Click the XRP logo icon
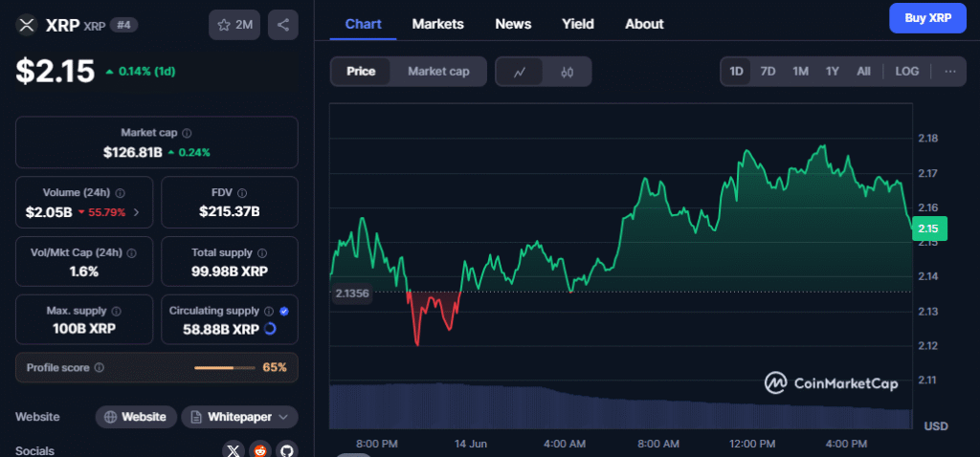 click(x=27, y=25)
